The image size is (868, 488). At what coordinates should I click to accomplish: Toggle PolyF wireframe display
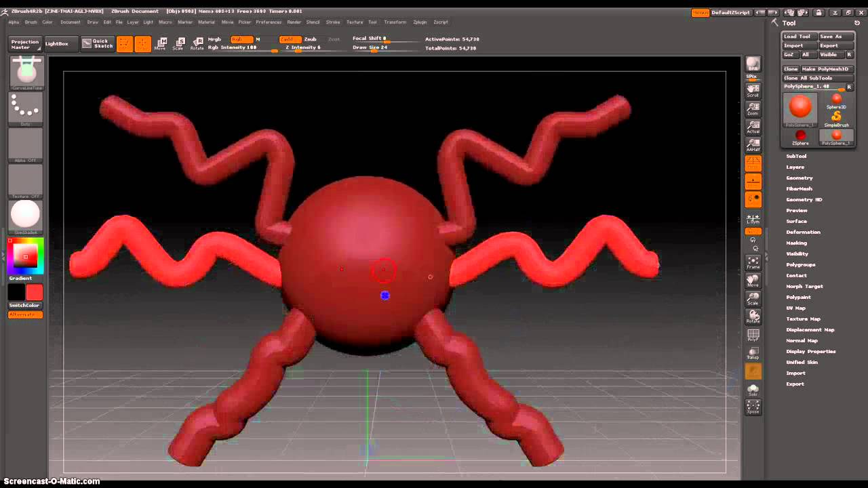click(x=753, y=335)
